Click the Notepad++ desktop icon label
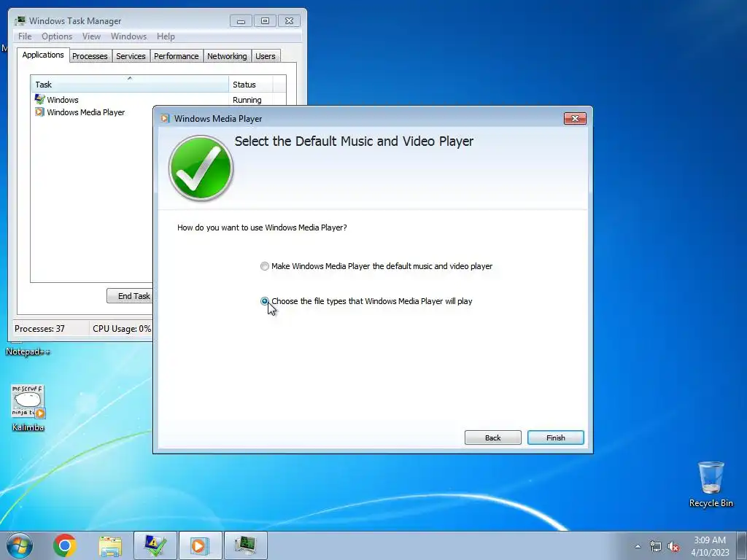This screenshot has height=560, width=747. pos(28,352)
